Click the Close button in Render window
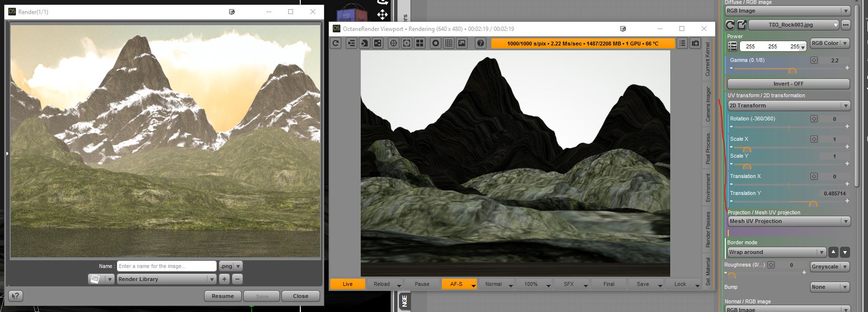The height and width of the screenshot is (312, 868). pos(300,296)
